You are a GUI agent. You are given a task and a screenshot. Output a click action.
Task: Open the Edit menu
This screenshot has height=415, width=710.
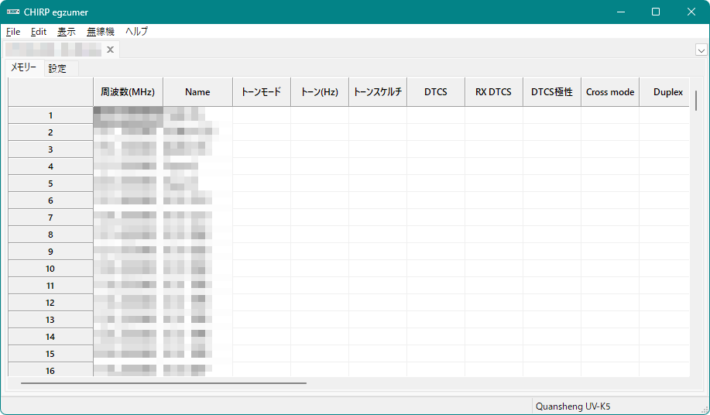pyautogui.click(x=39, y=32)
